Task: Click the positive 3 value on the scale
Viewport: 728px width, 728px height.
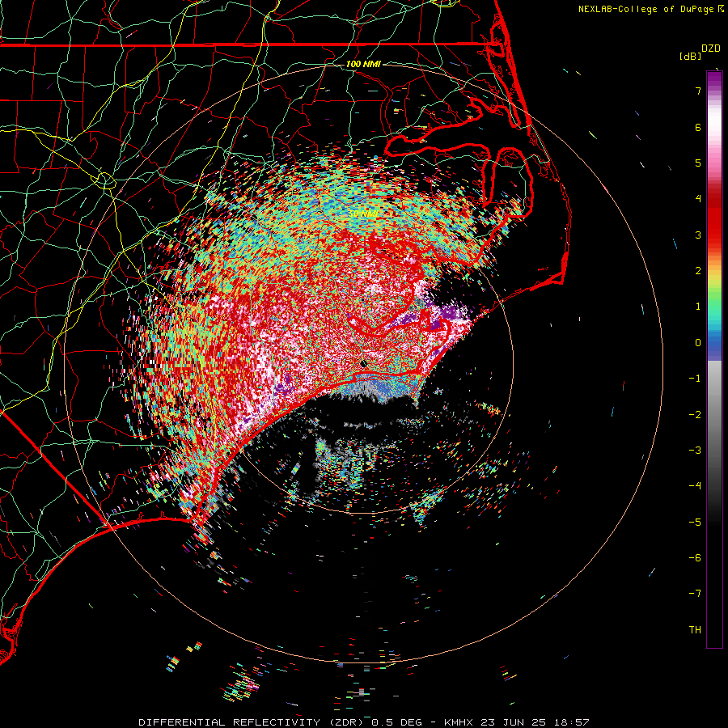Action: pos(698,235)
